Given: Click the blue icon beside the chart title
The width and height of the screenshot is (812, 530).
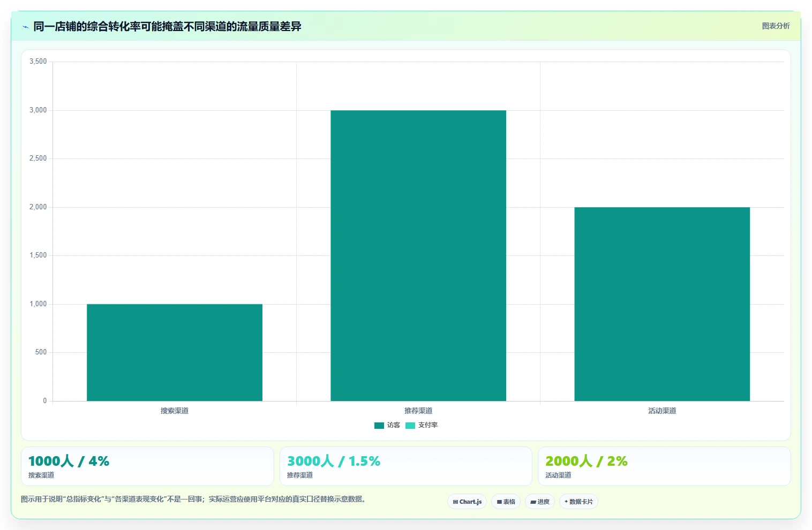Looking at the screenshot, I should (25, 27).
